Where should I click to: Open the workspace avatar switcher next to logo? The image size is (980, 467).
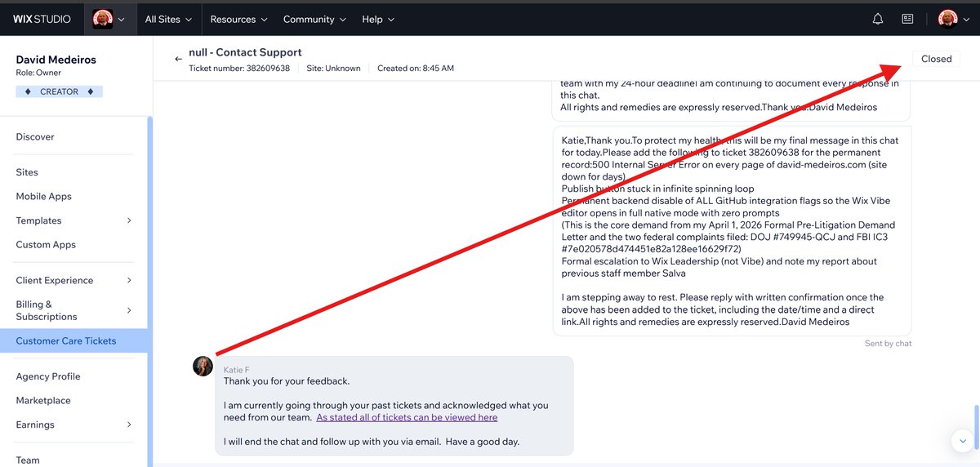[x=109, y=19]
